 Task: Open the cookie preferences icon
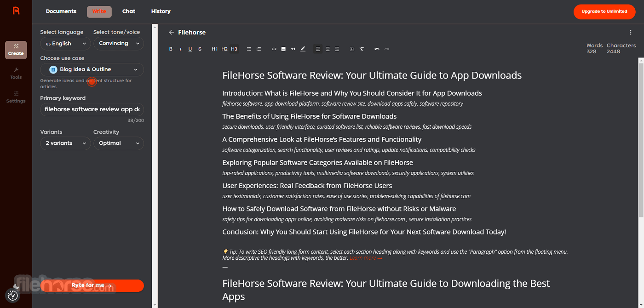(x=13, y=295)
